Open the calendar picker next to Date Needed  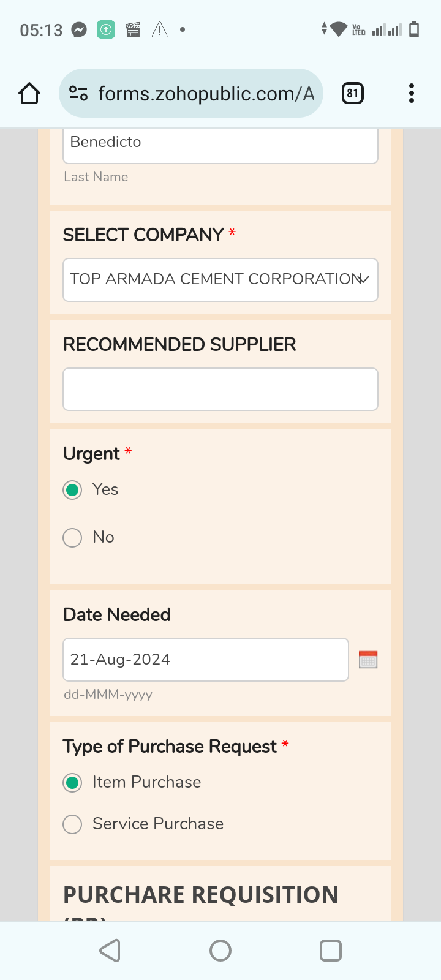click(368, 660)
